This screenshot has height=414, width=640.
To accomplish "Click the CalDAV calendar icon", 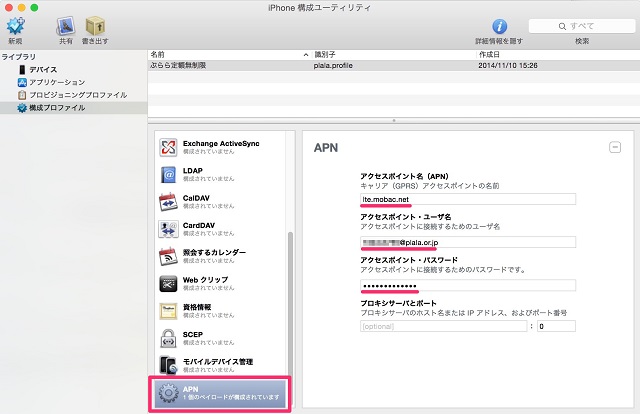I will [x=168, y=202].
